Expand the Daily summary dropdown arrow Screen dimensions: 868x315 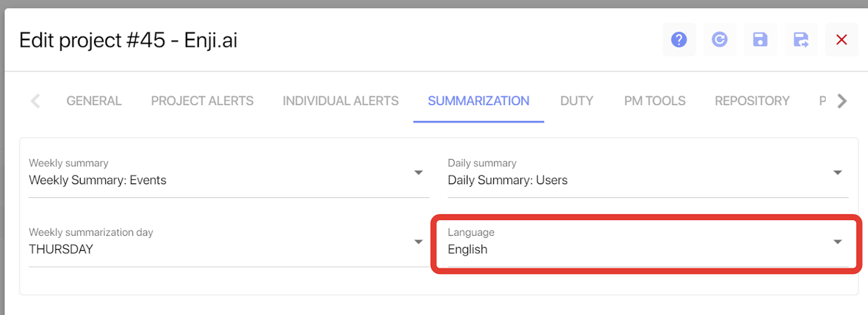tap(837, 173)
